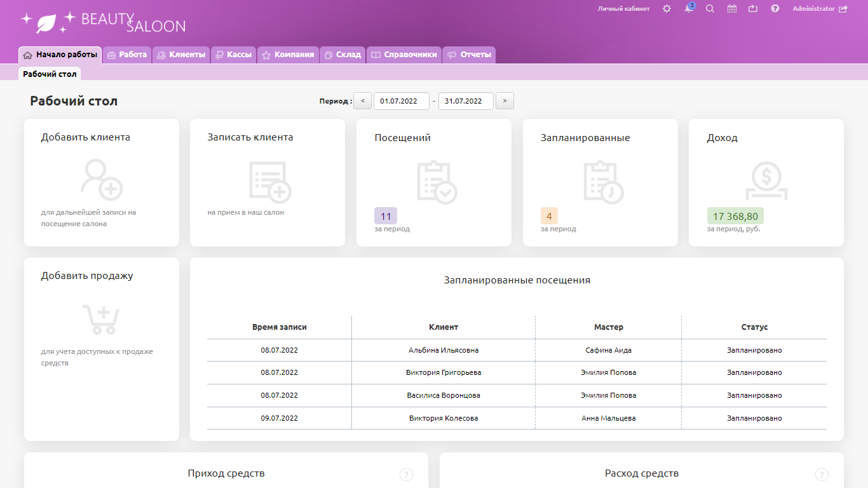Select client Василиса Воронцова

pos(444,395)
